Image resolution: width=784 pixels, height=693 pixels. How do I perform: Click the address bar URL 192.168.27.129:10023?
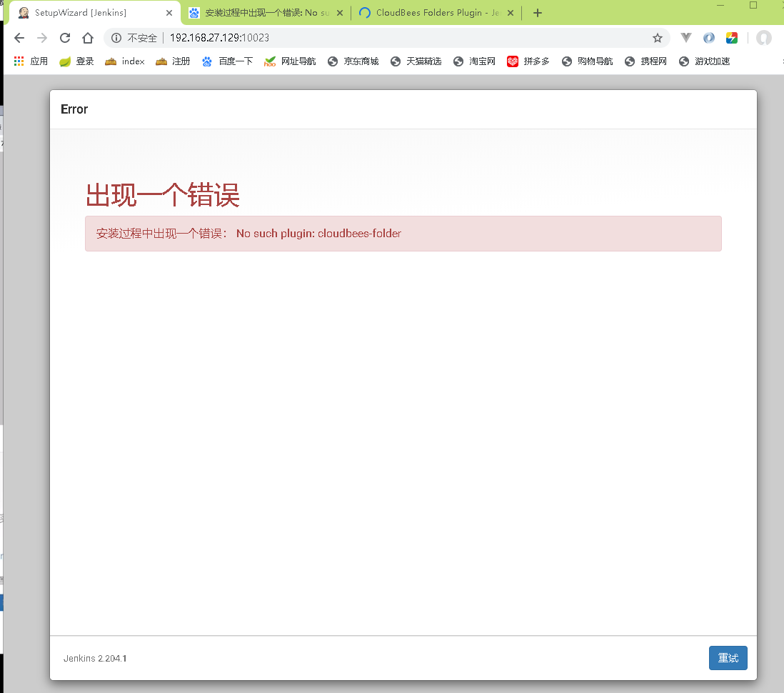click(219, 38)
